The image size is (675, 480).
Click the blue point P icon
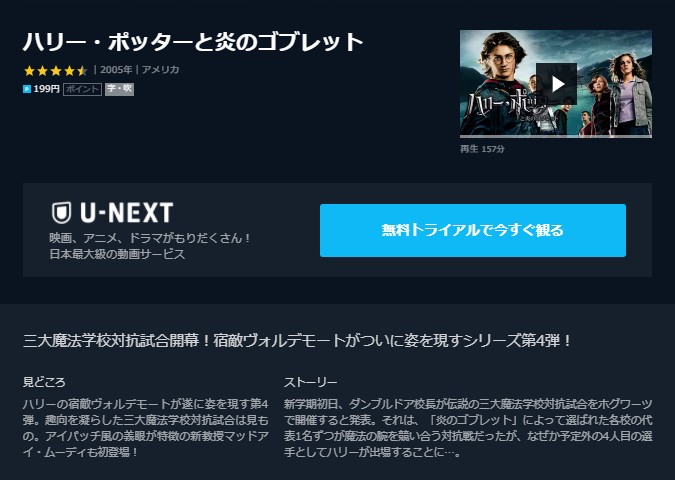(x=27, y=89)
